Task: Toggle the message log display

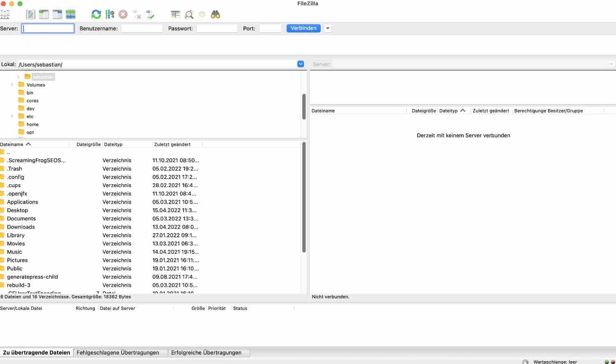Action: 30,14
